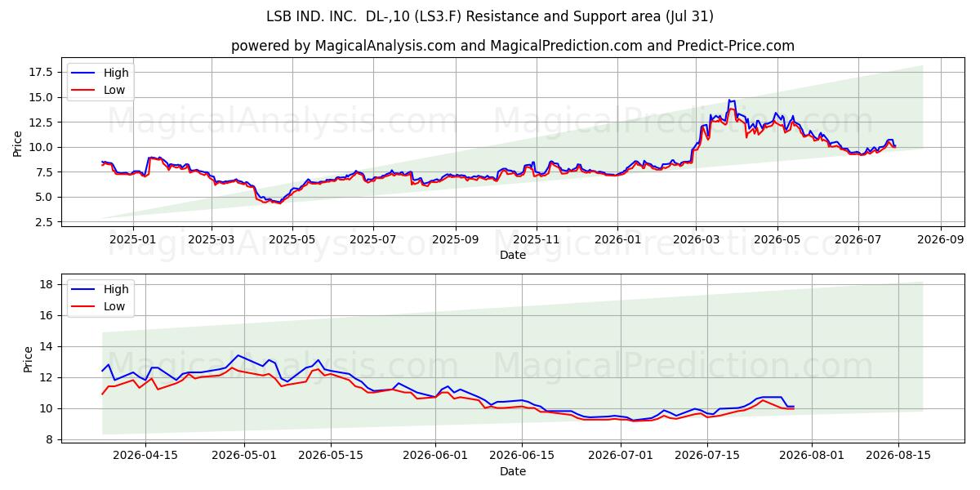The height and width of the screenshot is (490, 980).
Task: Click the chart title 'LSB IND. INC. DL-,10 (LS3.F) Resistance and Support area (Jul 31)'
Action: (x=490, y=16)
